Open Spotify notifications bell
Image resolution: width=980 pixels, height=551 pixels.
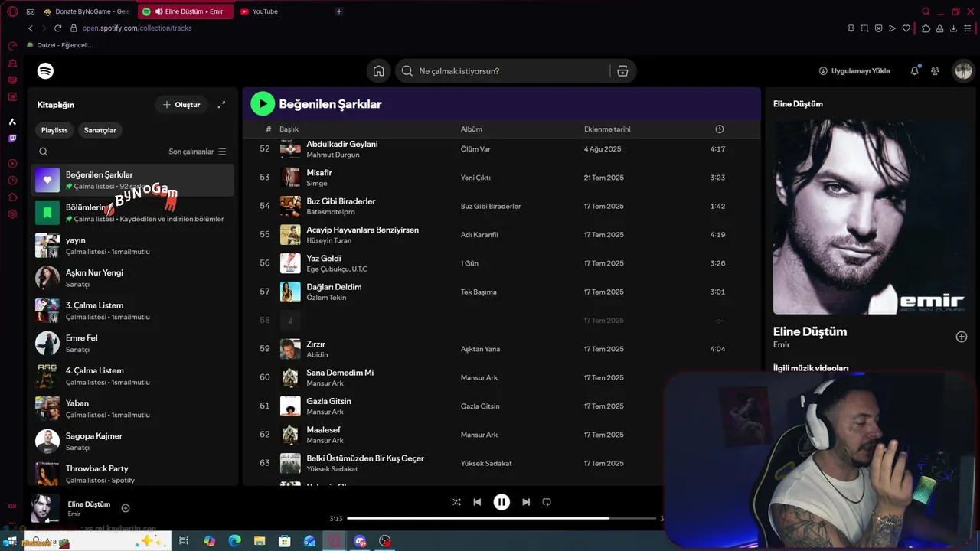click(x=914, y=71)
